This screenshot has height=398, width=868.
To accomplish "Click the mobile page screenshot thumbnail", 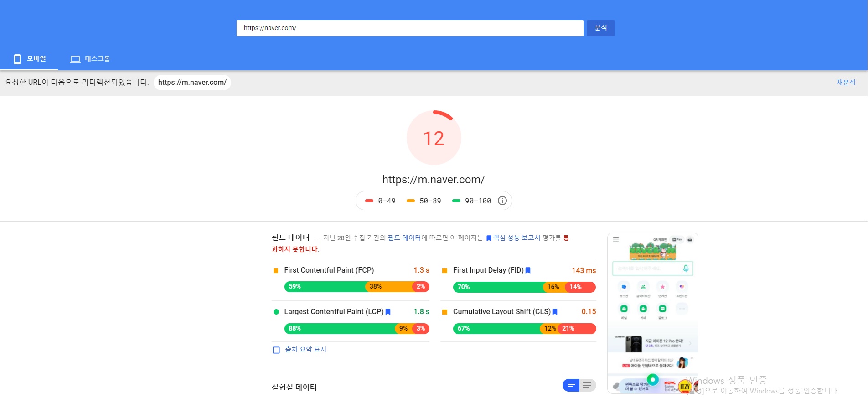I will click(x=653, y=313).
